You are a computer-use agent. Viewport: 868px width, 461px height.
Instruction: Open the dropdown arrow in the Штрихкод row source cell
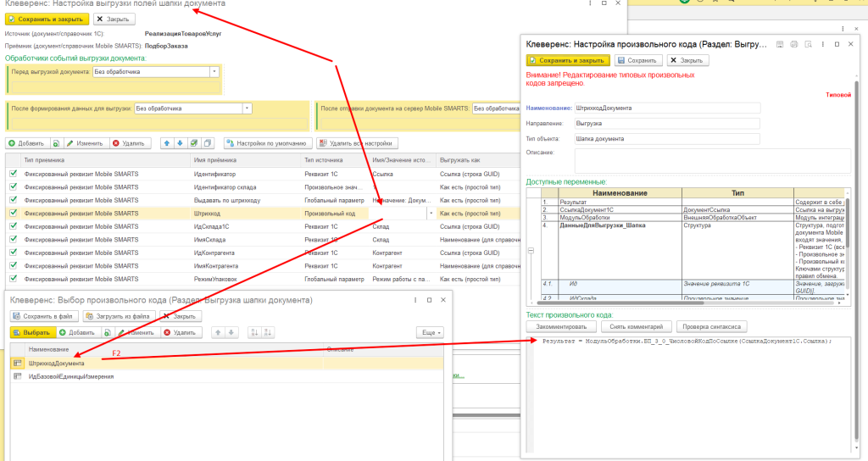coord(431,213)
